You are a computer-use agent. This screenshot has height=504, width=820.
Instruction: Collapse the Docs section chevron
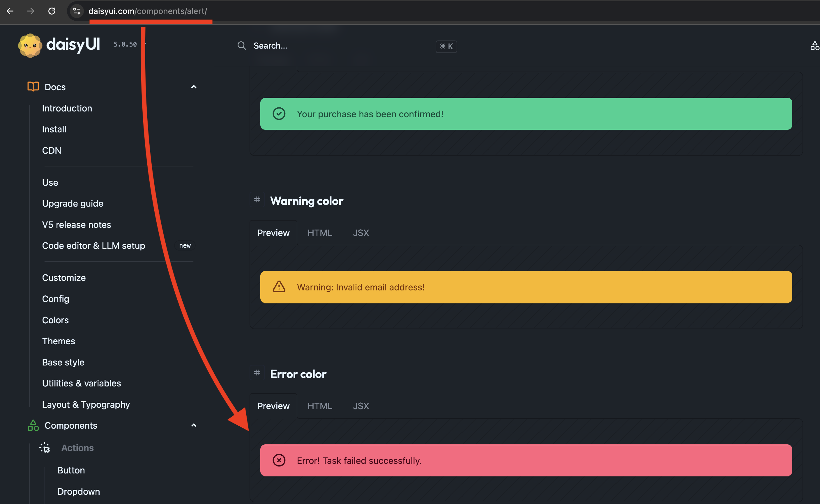tap(193, 87)
